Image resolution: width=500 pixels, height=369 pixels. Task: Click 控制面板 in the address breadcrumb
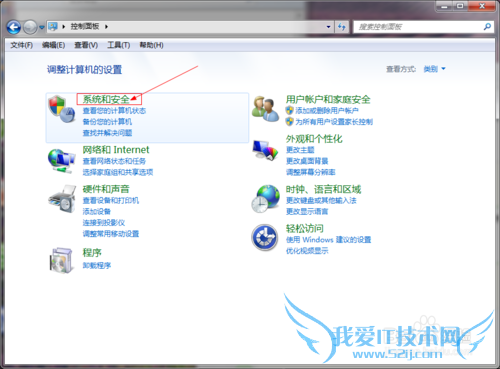tap(85, 26)
